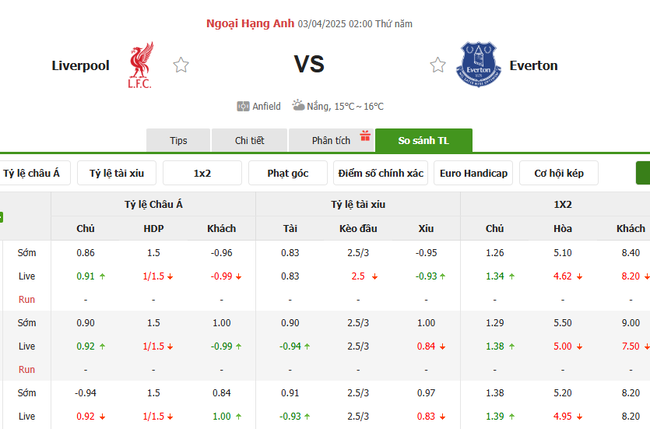Click the green button at right edge
The height and width of the screenshot is (429, 650).
643,173
